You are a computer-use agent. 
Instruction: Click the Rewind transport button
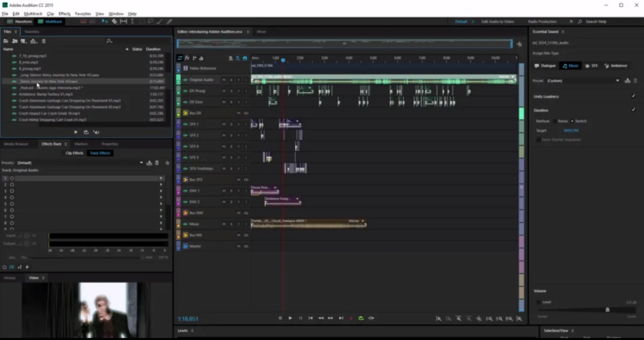321,318
